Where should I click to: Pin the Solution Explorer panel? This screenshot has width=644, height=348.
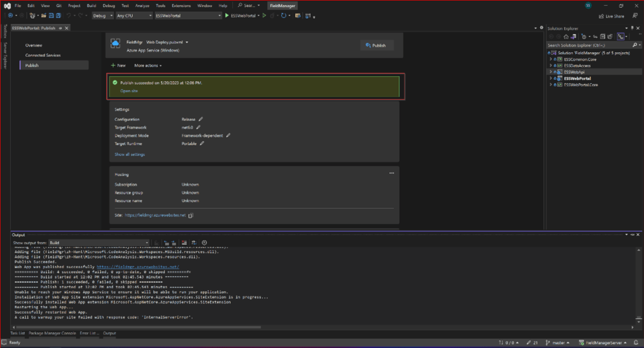[632, 28]
